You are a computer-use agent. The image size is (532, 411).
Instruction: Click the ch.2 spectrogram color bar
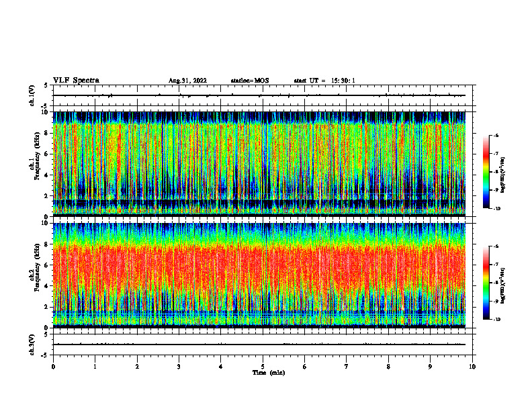486,283
